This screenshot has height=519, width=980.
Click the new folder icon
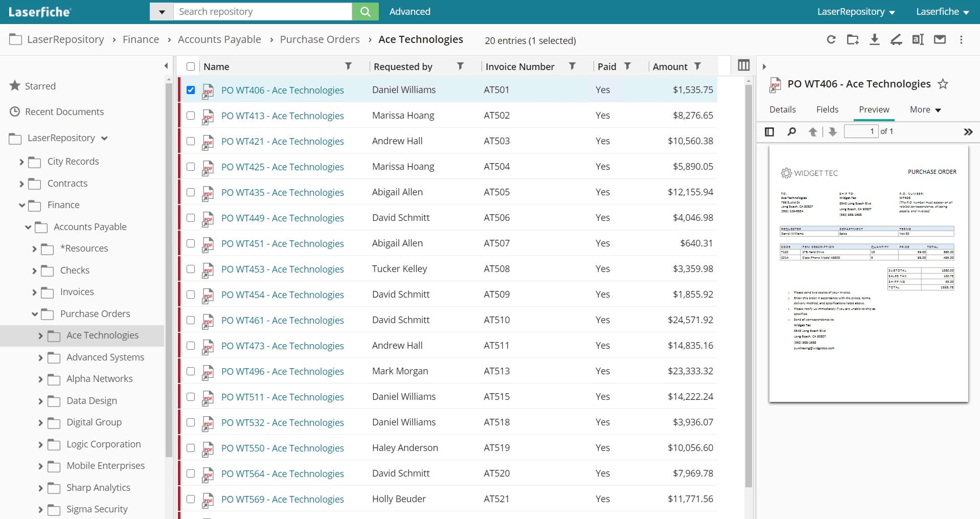pyautogui.click(x=852, y=40)
